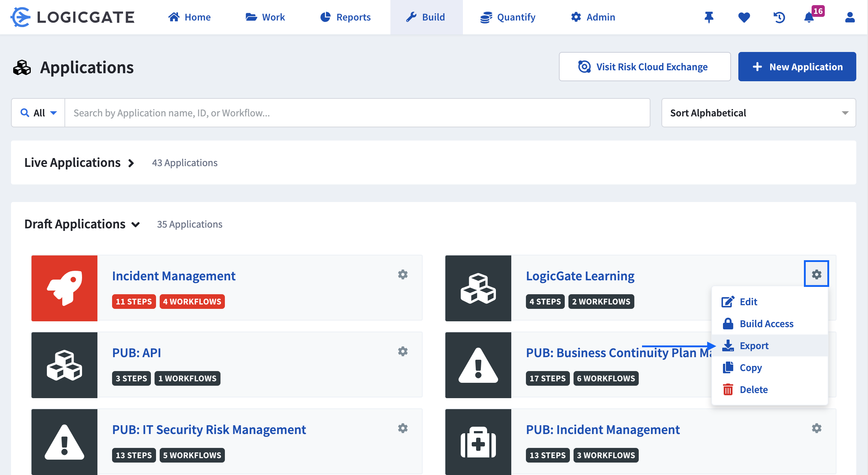Open the pinned items pushpin icon

[709, 17]
